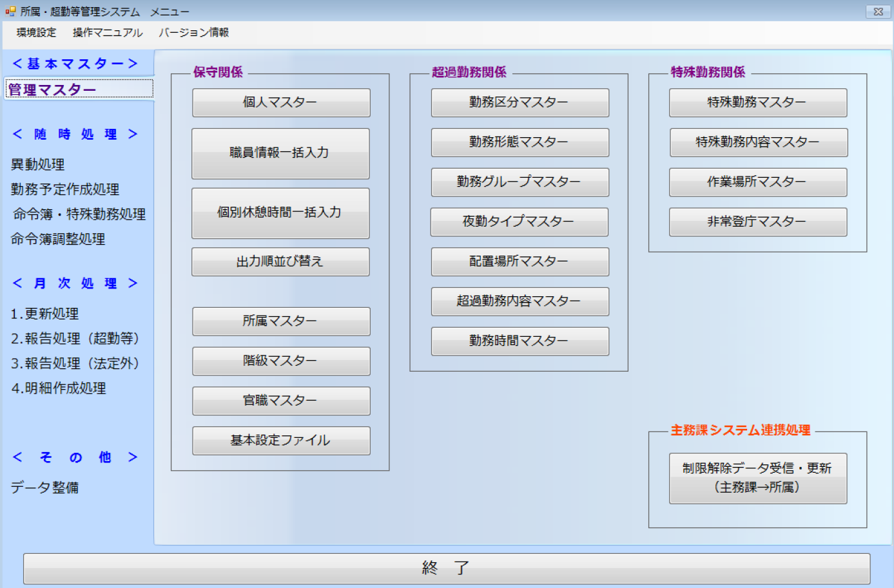The image size is (894, 588).
Task: Open 夜勤タイプマスター
Action: tap(520, 222)
